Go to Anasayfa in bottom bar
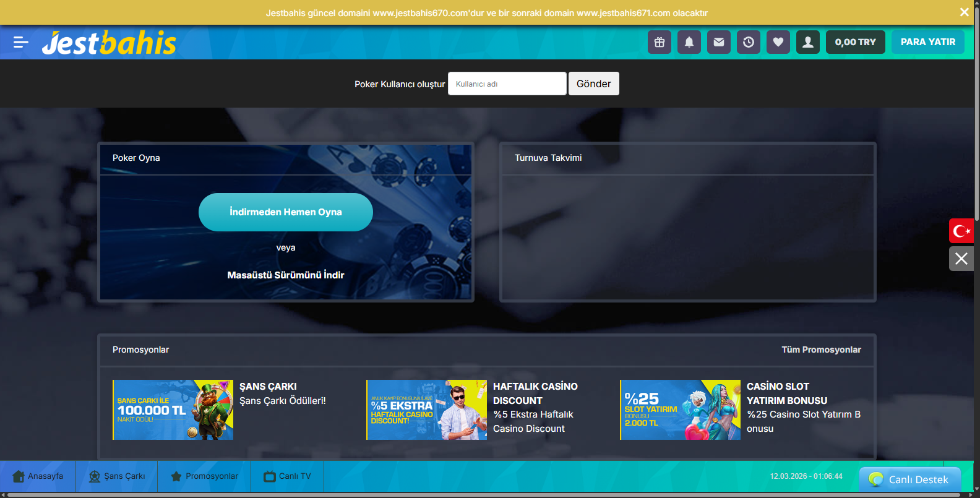980x498 pixels. point(38,476)
